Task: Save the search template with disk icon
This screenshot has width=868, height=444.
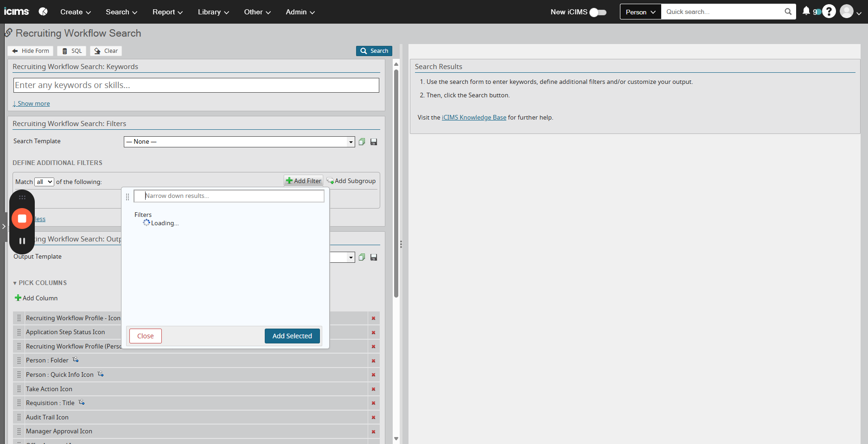Action: [374, 142]
